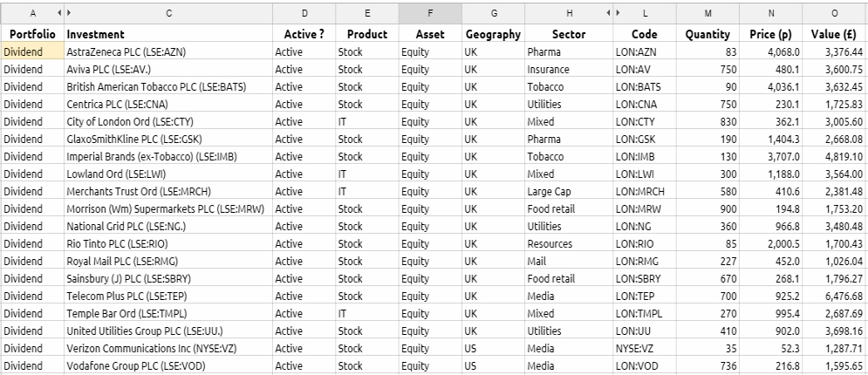Click the Value (£) header cell
868x375 pixels.
(835, 34)
